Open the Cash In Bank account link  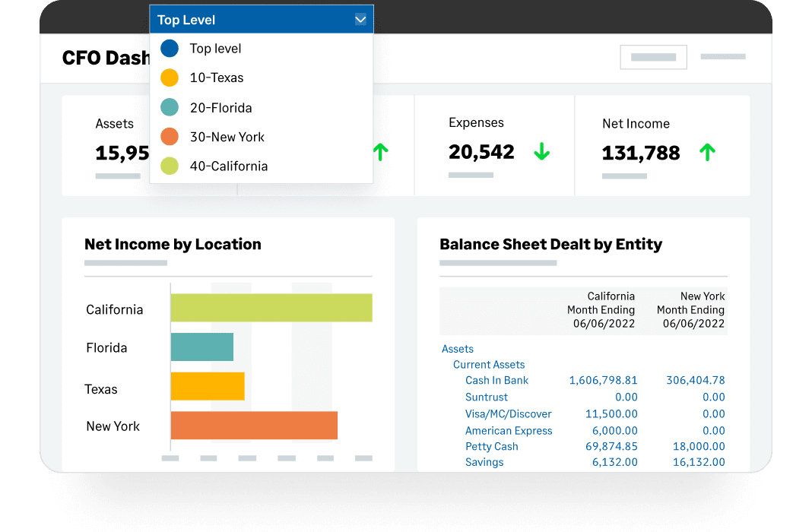click(496, 381)
